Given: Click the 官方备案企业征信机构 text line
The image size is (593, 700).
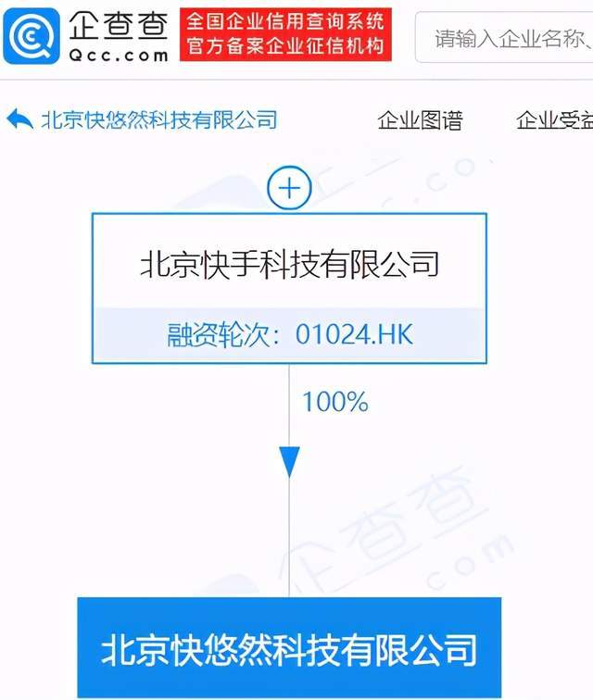Looking at the screenshot, I should (286, 46).
